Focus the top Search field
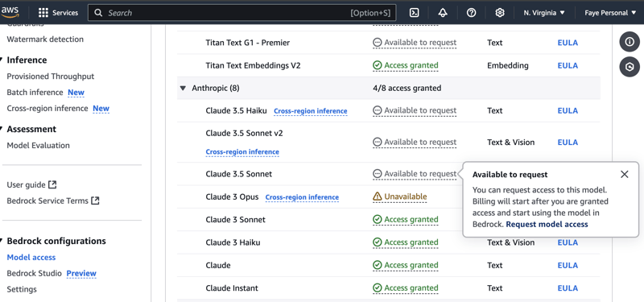Image resolution: width=644 pixels, height=302 pixels. [x=242, y=13]
